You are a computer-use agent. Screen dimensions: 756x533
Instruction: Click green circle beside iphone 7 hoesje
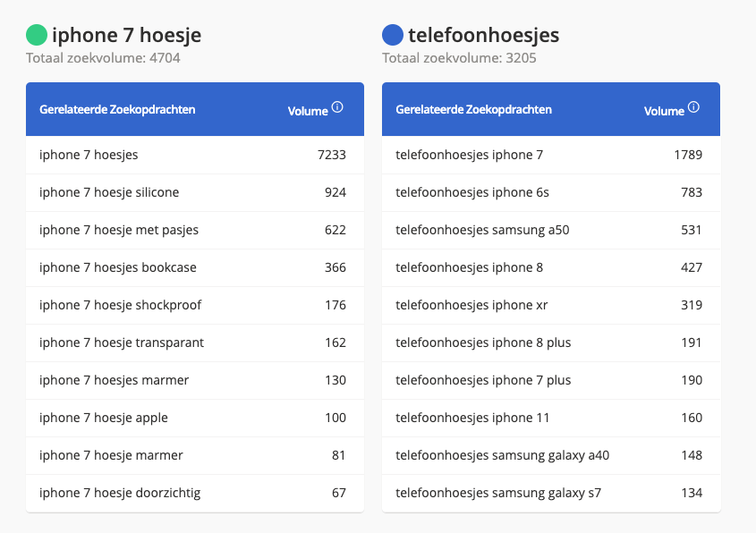[37, 35]
